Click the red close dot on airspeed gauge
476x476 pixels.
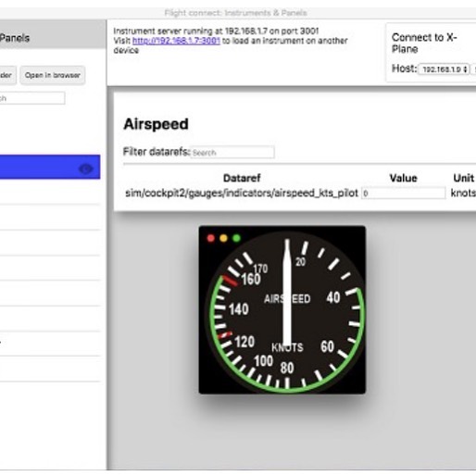[211, 238]
